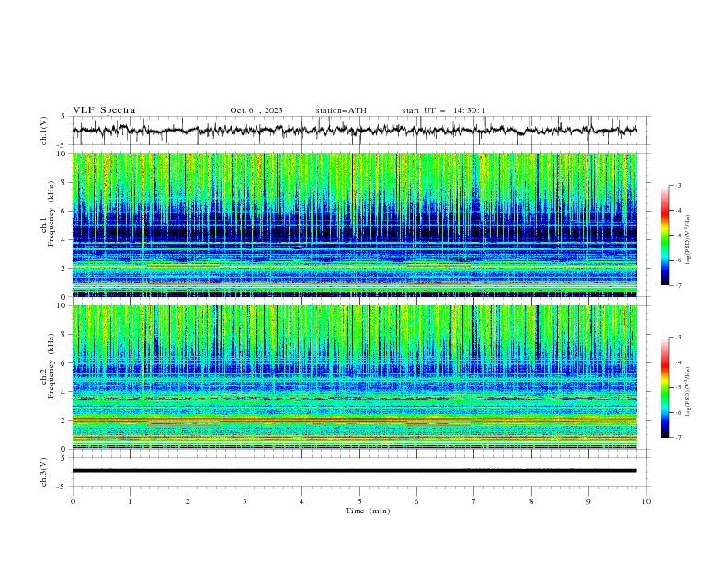
Task: Select the "ch.2 Frequency (kHz)" axis label
Action: [x=48, y=366]
